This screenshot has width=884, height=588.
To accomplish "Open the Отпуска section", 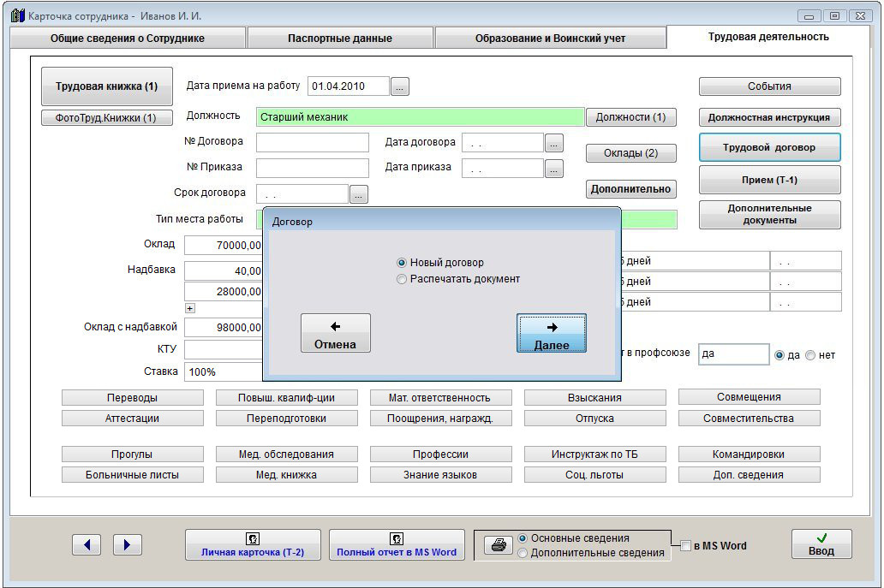I will click(x=594, y=419).
